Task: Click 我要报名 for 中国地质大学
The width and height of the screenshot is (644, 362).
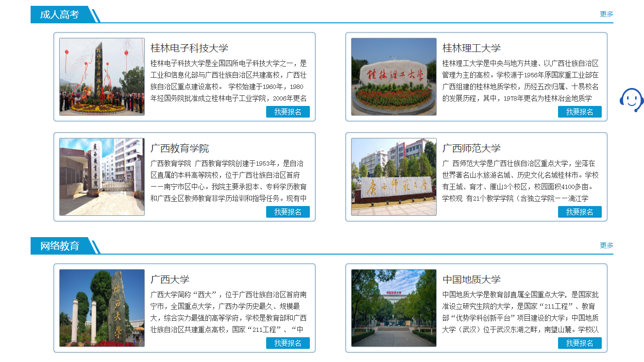Action: pyautogui.click(x=580, y=343)
